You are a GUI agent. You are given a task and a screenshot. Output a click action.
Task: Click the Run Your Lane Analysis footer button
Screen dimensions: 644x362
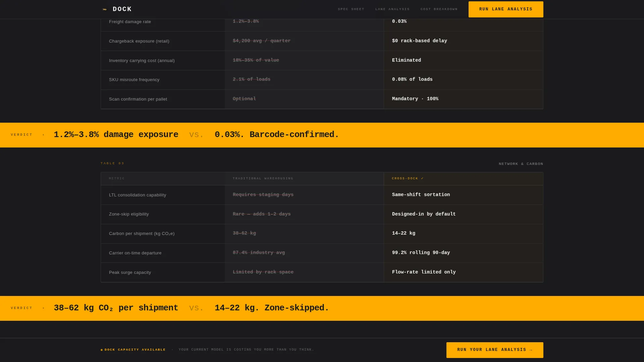(495, 350)
